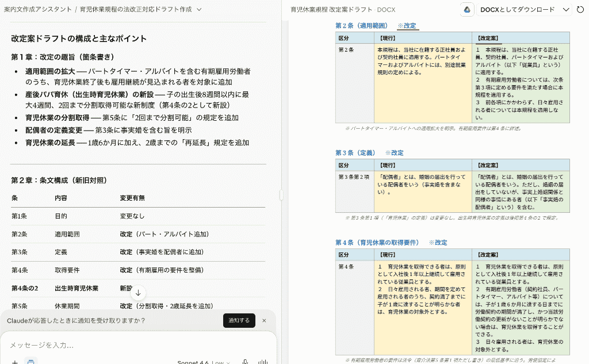This screenshot has height=364, width=589.
Task: Click the blue tool icon beside the plus button
Action: 31,362
